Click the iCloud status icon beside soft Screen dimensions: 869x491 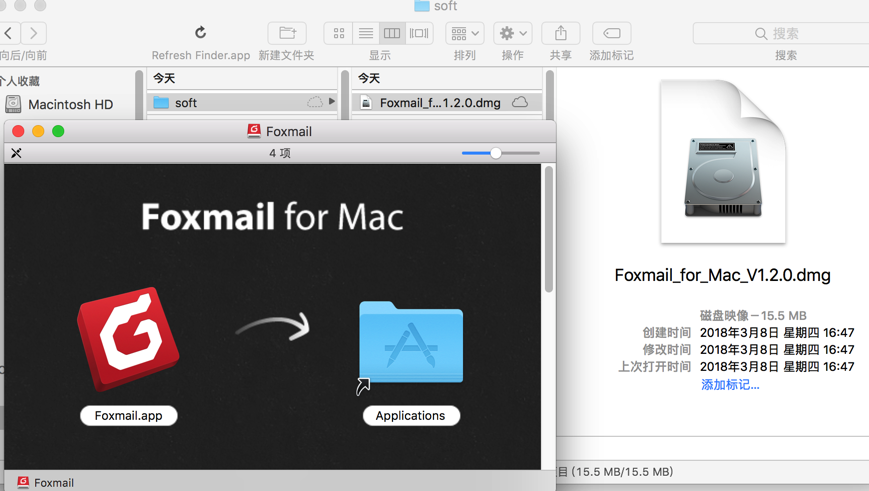[315, 102]
